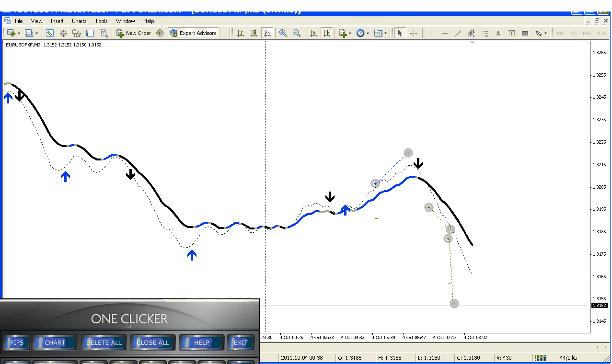Toggle chart shift from right border
Screen dimensions: 612x364
[327, 33]
